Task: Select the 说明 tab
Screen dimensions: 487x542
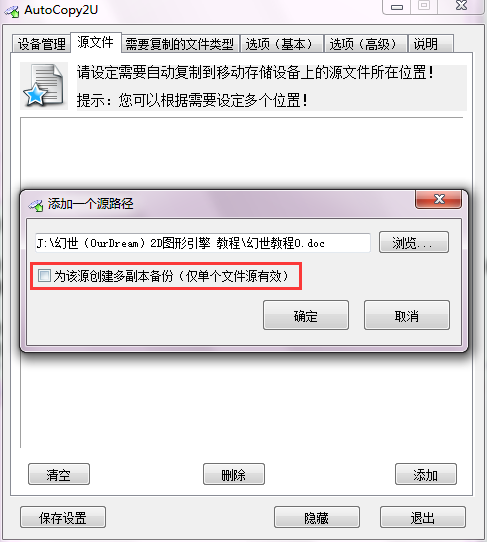Action: (x=430, y=44)
